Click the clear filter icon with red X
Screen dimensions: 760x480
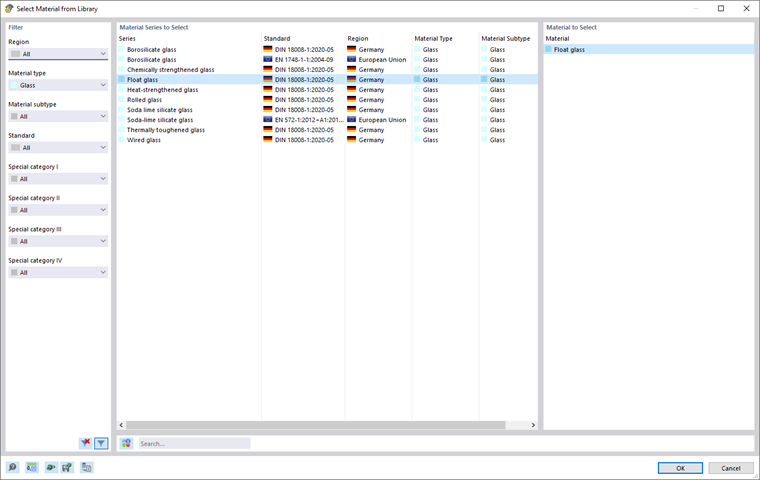pos(85,443)
